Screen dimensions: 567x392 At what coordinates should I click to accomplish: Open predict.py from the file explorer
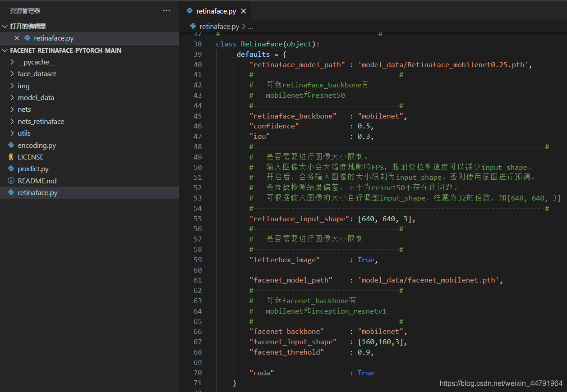coord(33,169)
